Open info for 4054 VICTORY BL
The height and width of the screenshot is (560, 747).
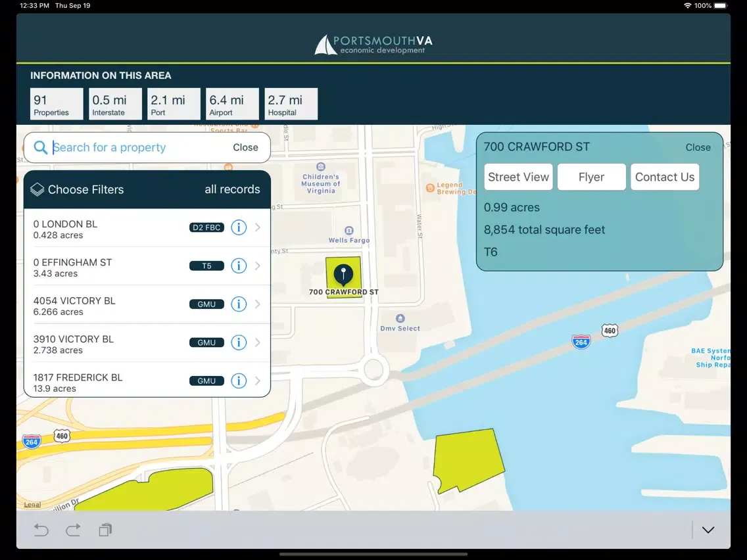(x=239, y=304)
